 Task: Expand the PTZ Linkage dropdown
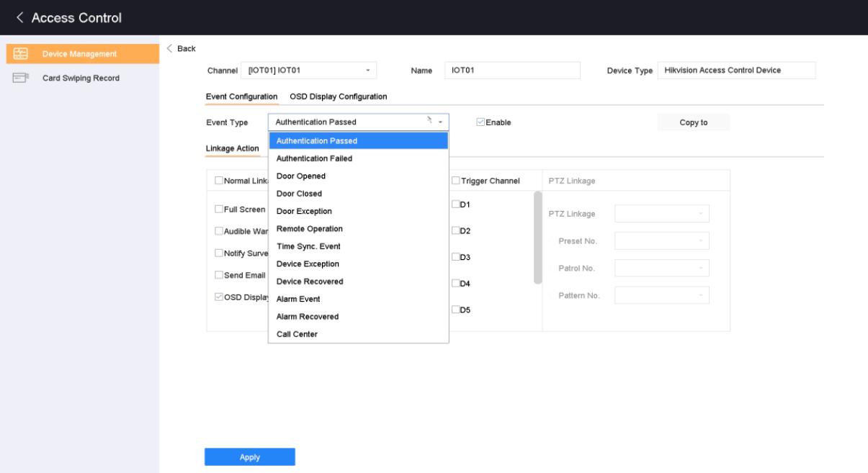pyautogui.click(x=661, y=213)
